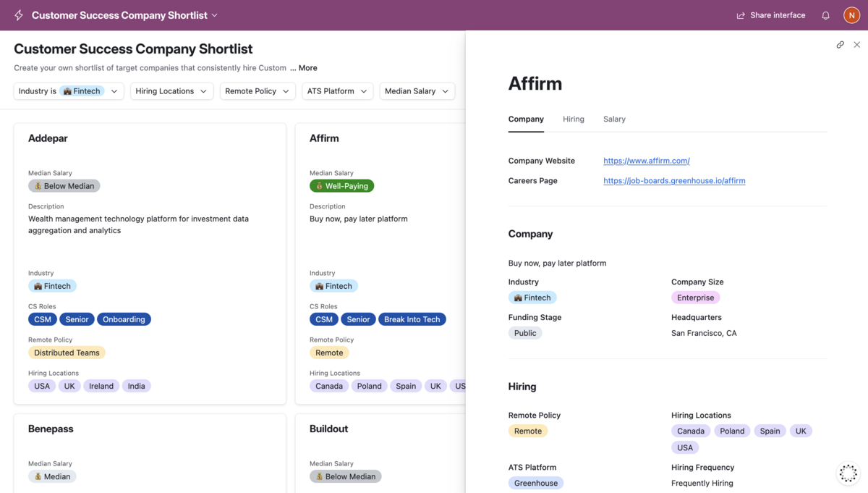The height and width of the screenshot is (493, 868).
Task: Open the account menu avatar N
Action: click(851, 14)
